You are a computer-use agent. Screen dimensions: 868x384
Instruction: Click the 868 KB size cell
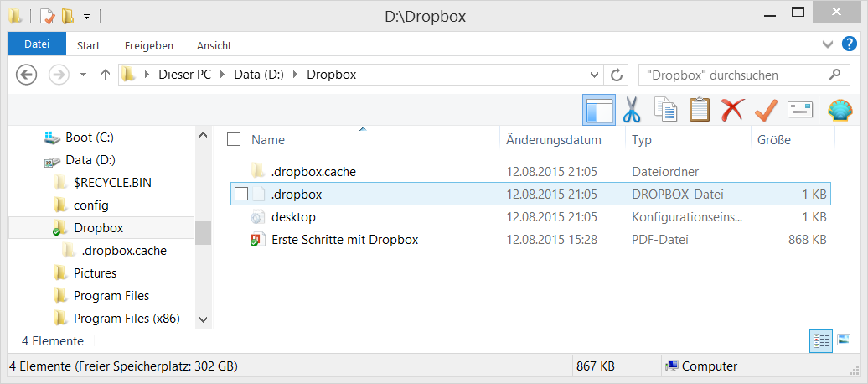click(x=807, y=240)
